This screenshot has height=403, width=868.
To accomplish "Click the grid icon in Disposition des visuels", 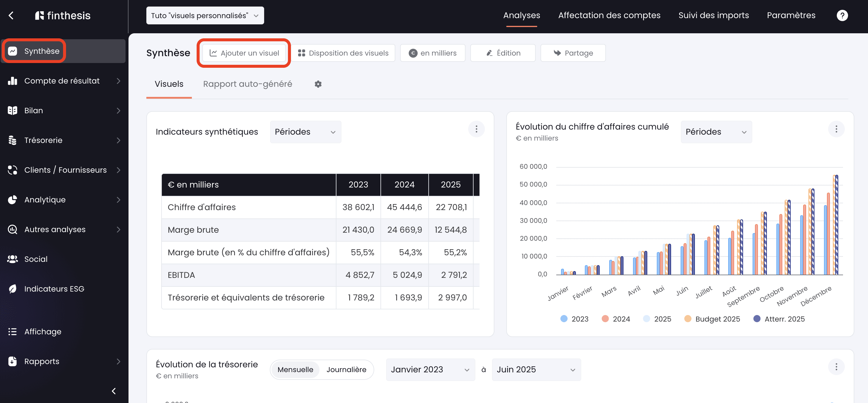I will coord(302,53).
